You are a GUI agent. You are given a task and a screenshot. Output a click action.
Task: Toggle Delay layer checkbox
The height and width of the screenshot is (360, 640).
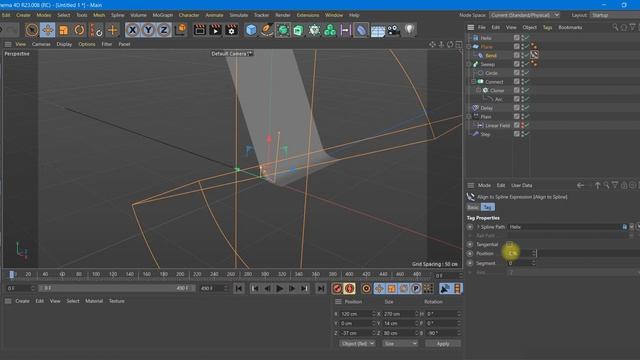[516, 108]
